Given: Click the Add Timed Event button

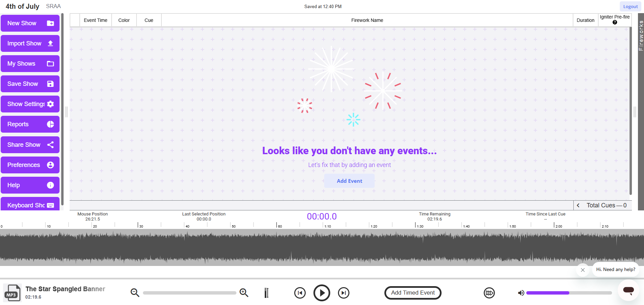Looking at the screenshot, I should click(412, 293).
